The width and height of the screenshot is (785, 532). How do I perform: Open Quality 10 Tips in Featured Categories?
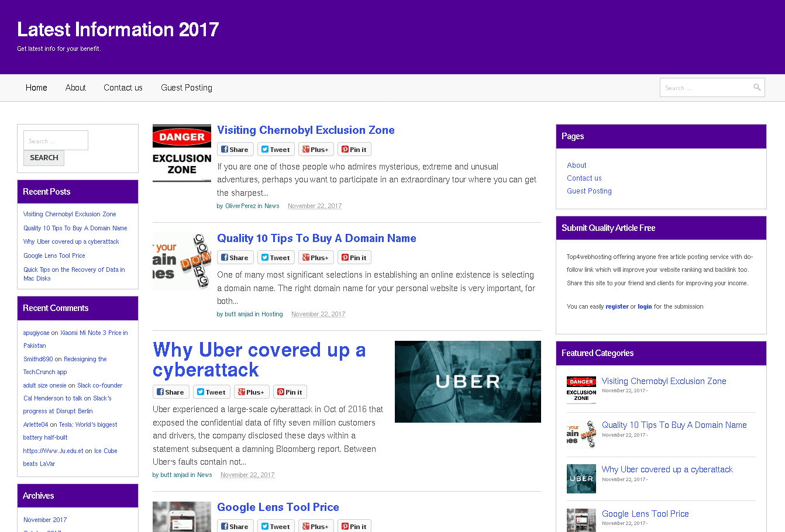[x=674, y=425]
